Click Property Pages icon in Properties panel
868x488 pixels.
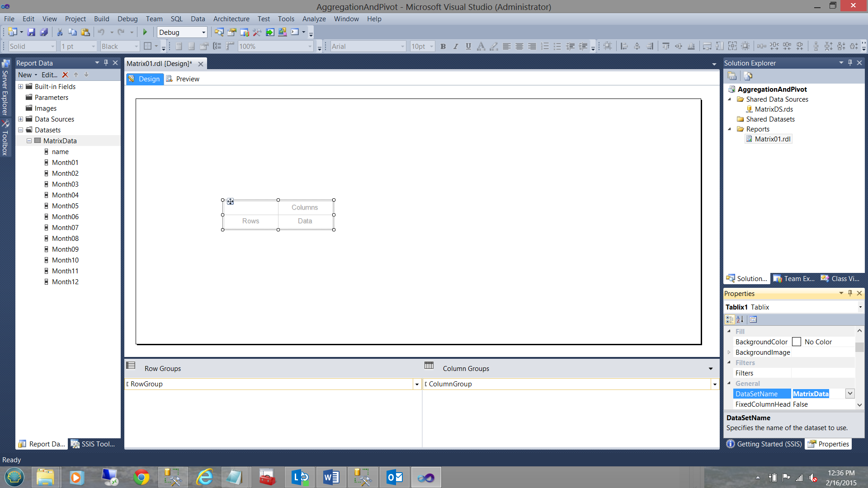coord(753,319)
